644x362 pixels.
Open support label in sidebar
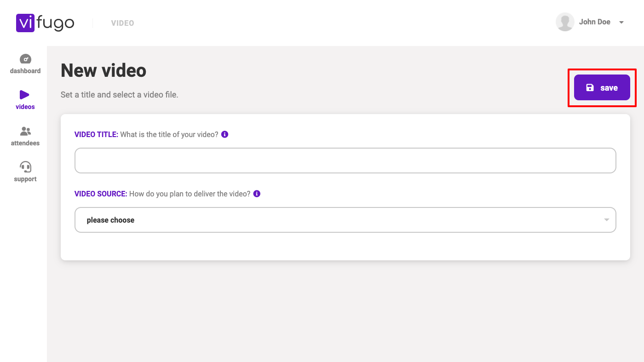[25, 179]
